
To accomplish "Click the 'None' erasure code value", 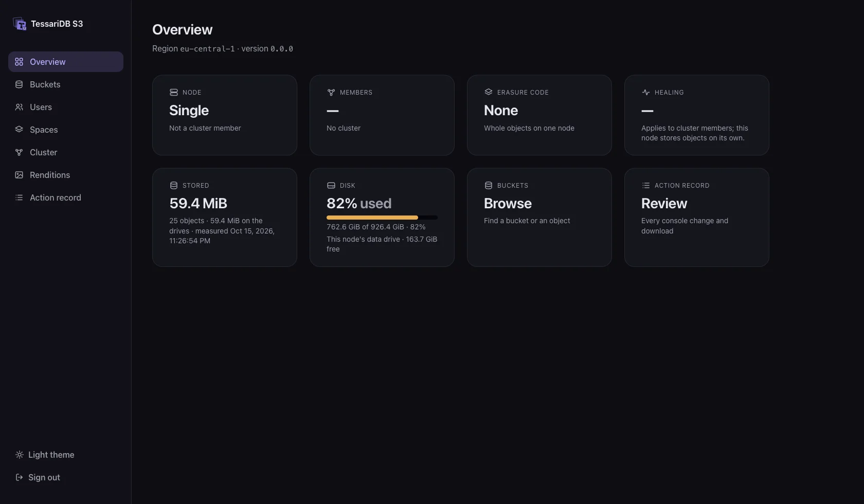I will click(501, 111).
